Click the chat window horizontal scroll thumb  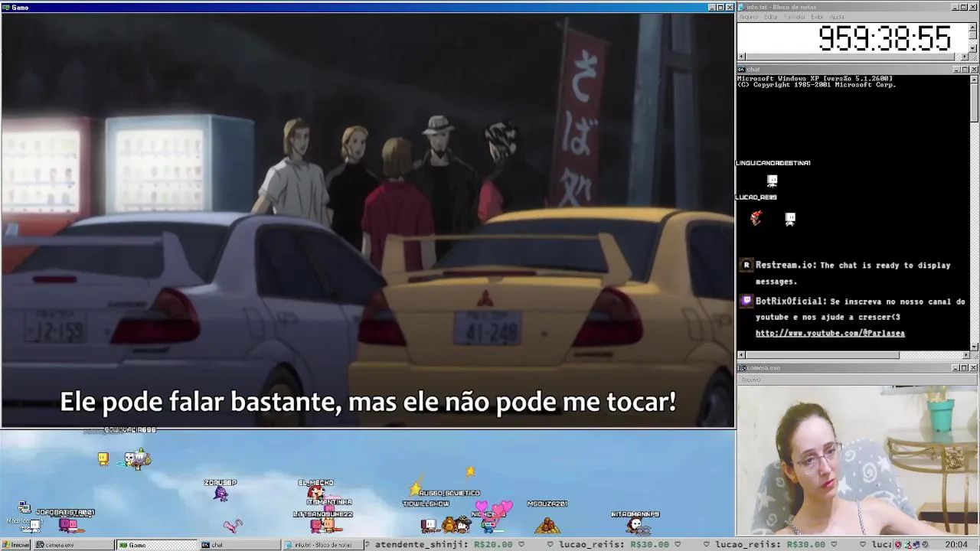click(822, 355)
